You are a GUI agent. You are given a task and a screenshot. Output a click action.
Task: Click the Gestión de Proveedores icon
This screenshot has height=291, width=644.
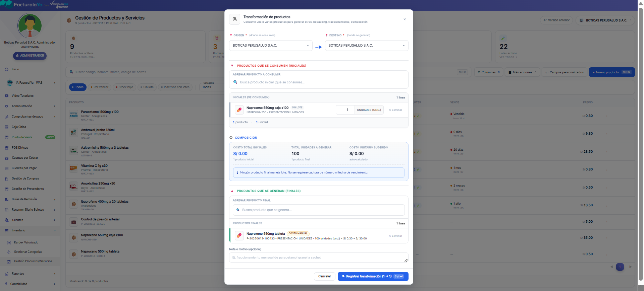pos(6,189)
